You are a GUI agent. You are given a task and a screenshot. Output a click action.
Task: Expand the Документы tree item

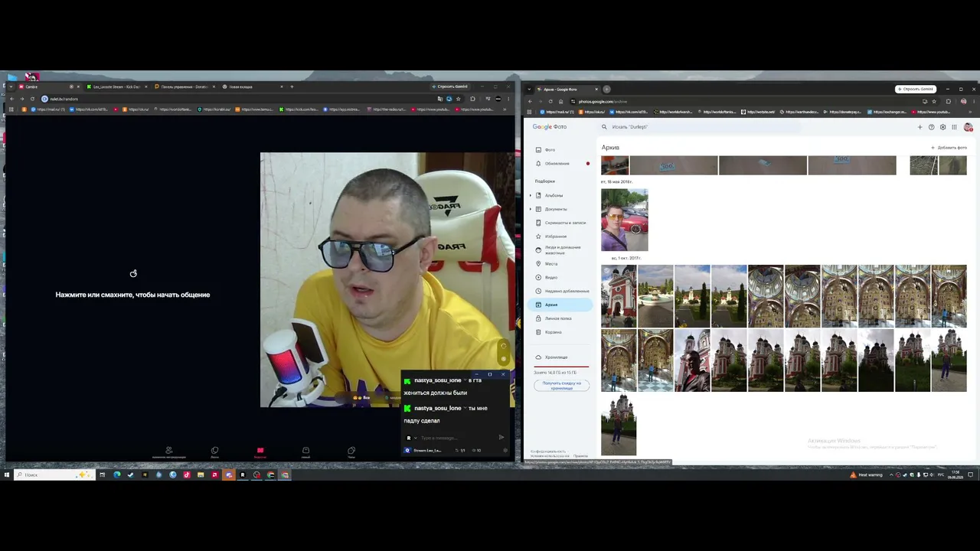click(x=530, y=209)
